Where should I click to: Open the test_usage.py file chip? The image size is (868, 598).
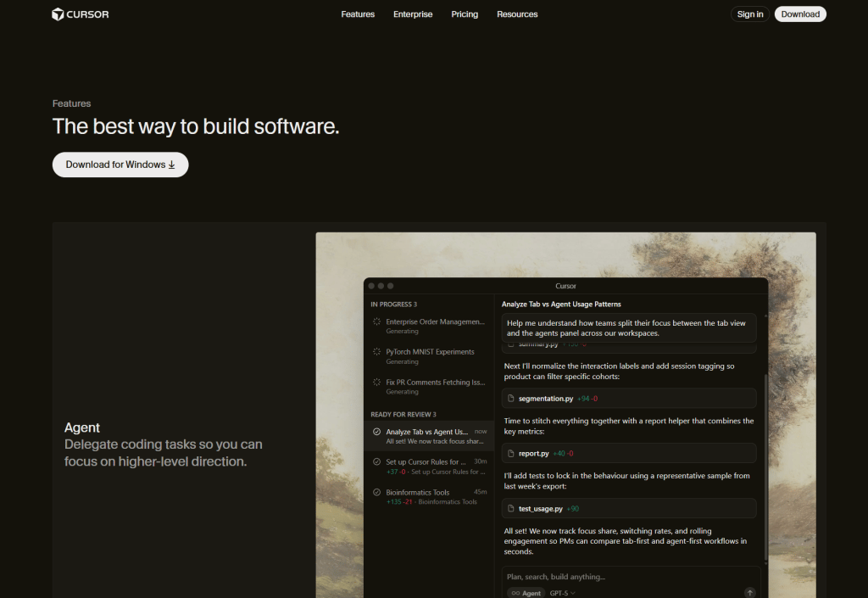(629, 508)
